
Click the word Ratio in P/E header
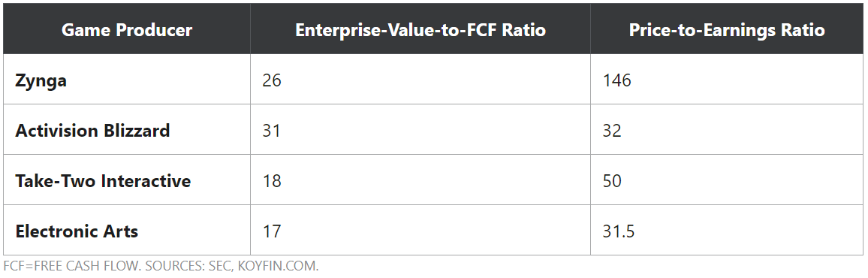click(802, 30)
